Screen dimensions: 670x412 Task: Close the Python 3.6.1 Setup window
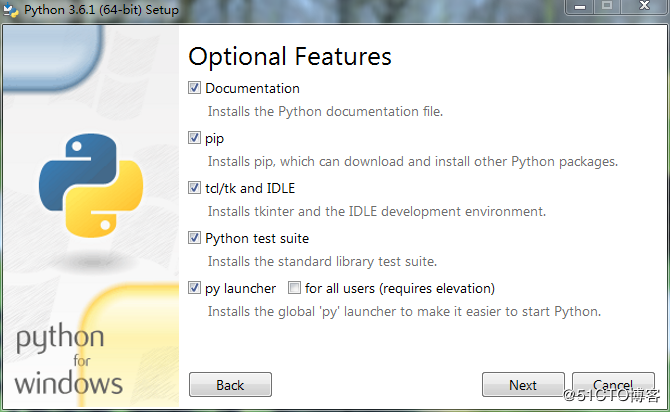pyautogui.click(x=644, y=7)
